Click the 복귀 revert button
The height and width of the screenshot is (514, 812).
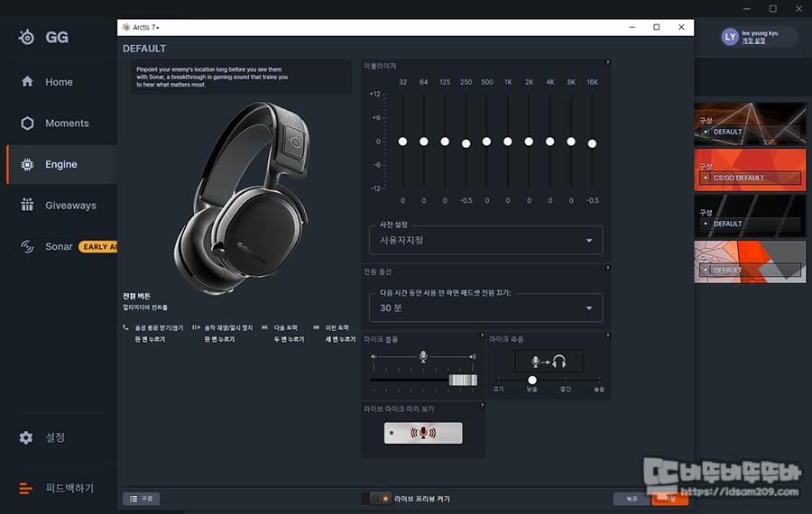pyautogui.click(x=632, y=499)
